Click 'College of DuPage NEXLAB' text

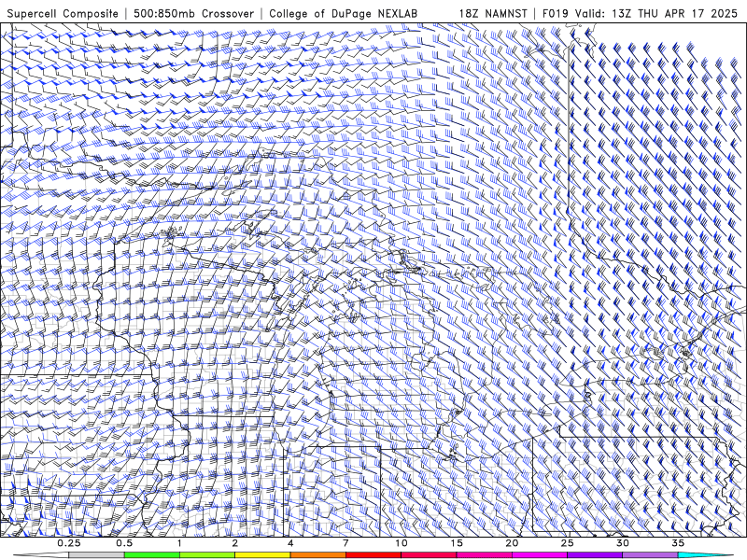coord(343,13)
